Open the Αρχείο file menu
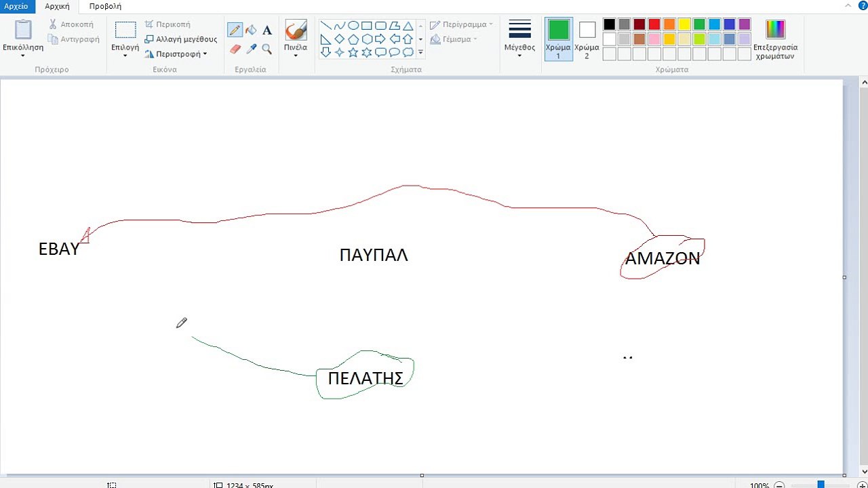The width and height of the screenshot is (868, 488). click(x=16, y=6)
